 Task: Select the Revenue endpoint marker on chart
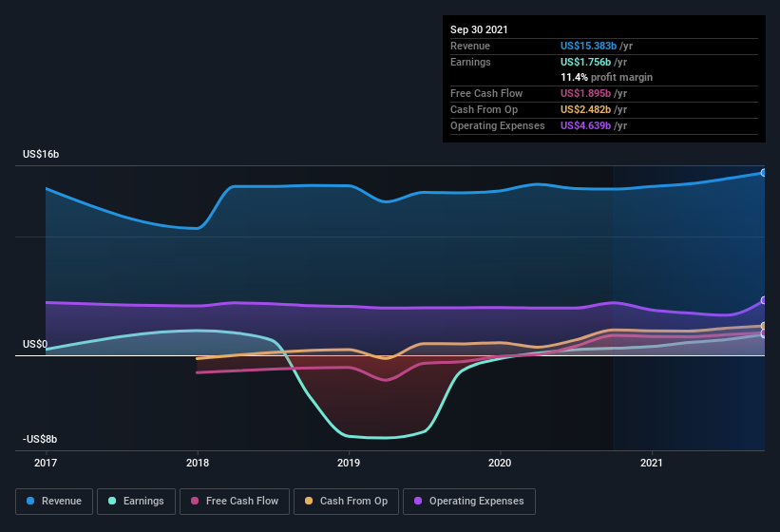tap(764, 173)
